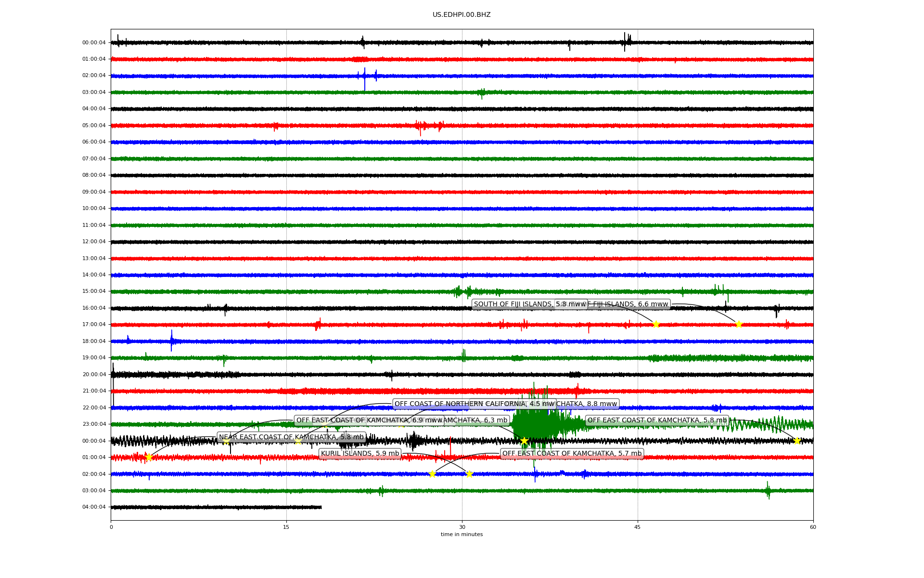
Task: Click the KAMCHATKA, 8.8 mww annotation
Action: pyautogui.click(x=587, y=404)
